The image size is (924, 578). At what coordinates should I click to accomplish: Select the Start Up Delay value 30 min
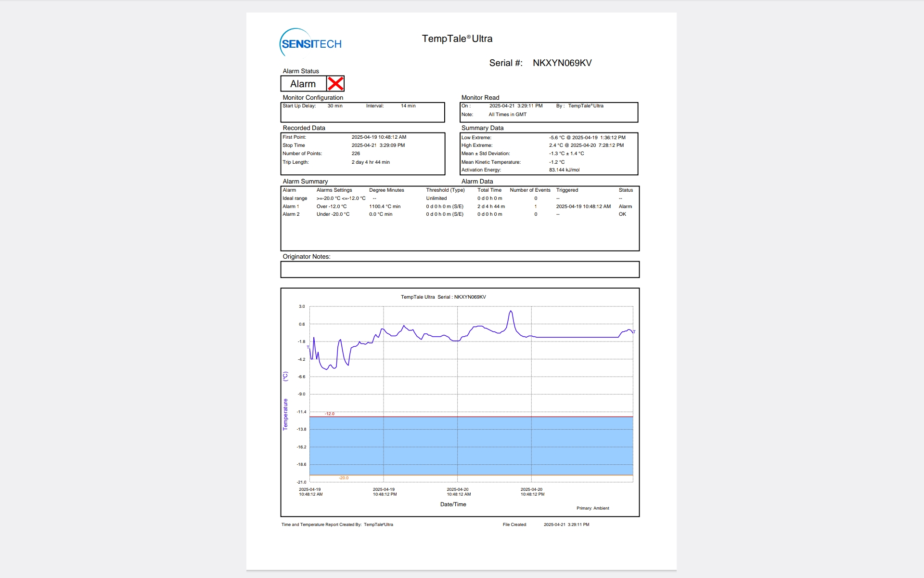(x=335, y=106)
